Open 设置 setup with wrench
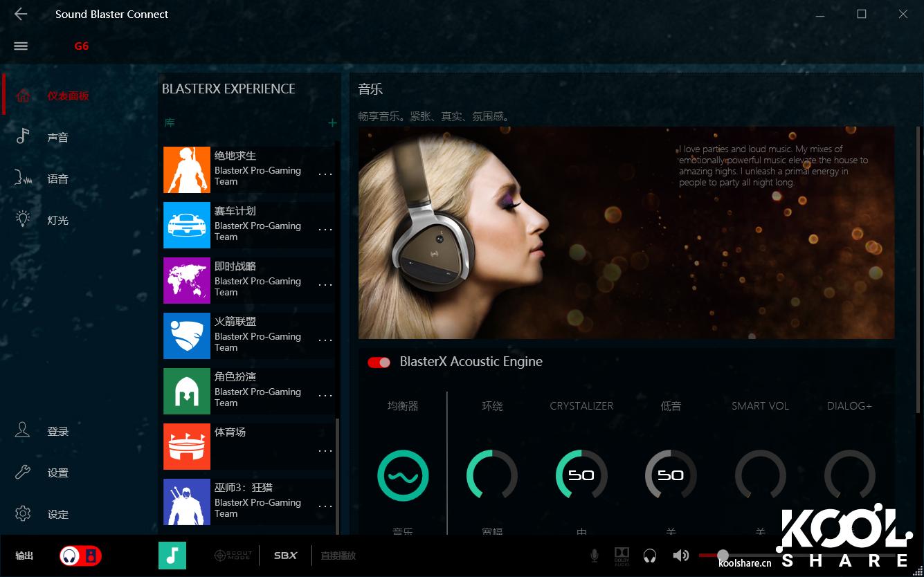Viewport: 924px width, 577px height. (58, 473)
